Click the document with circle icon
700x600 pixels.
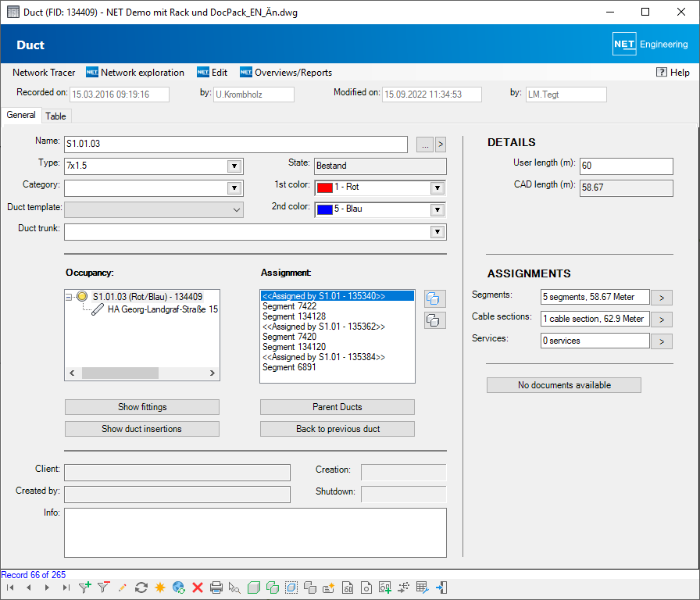click(366, 587)
